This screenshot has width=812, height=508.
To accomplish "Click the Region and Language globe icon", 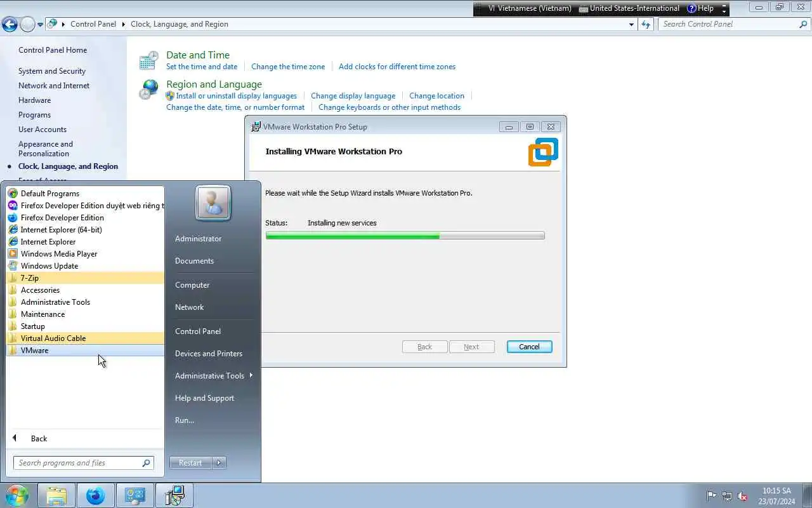I will point(149,90).
